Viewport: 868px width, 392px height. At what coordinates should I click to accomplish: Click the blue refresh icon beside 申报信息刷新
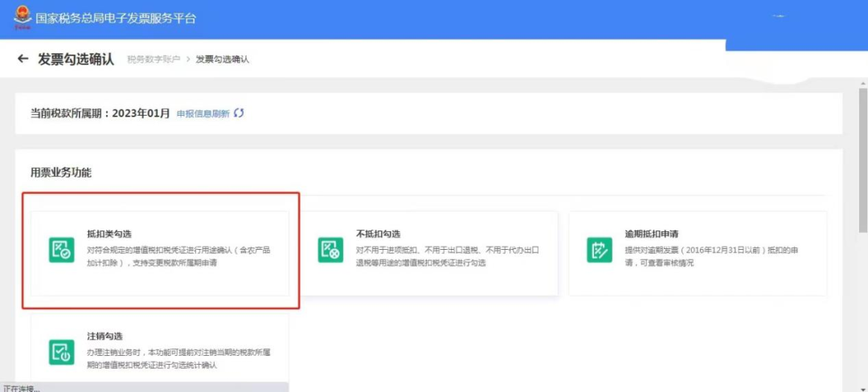tap(239, 113)
